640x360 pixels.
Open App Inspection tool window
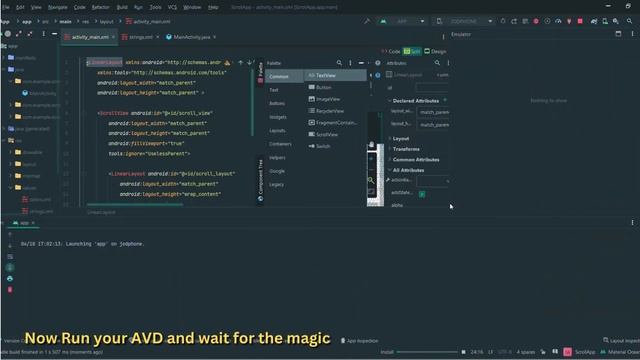[x=360, y=340]
